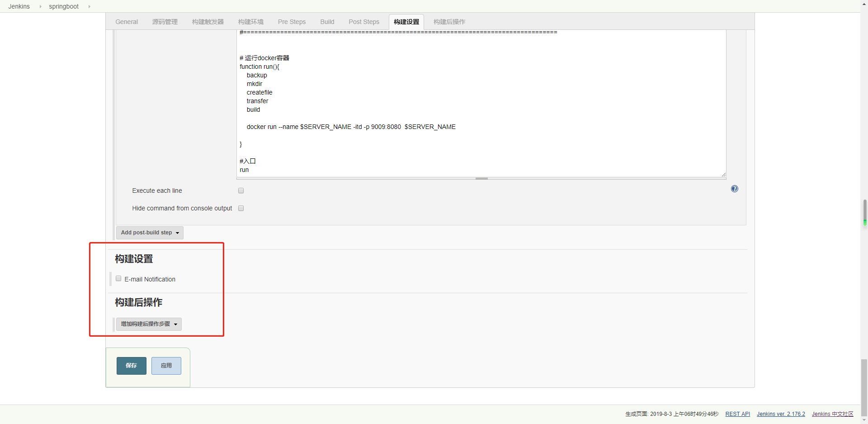Click the 'function run(){' line

point(259,67)
